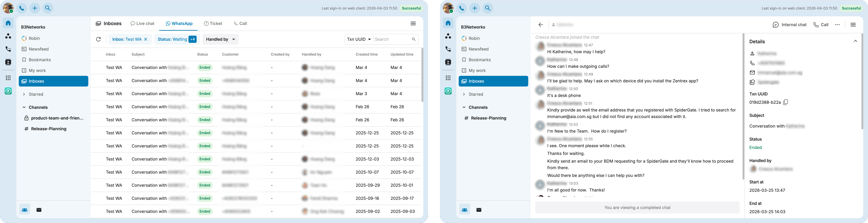Click the Call button in right window header
The width and height of the screenshot is (868, 223).
coord(821,25)
